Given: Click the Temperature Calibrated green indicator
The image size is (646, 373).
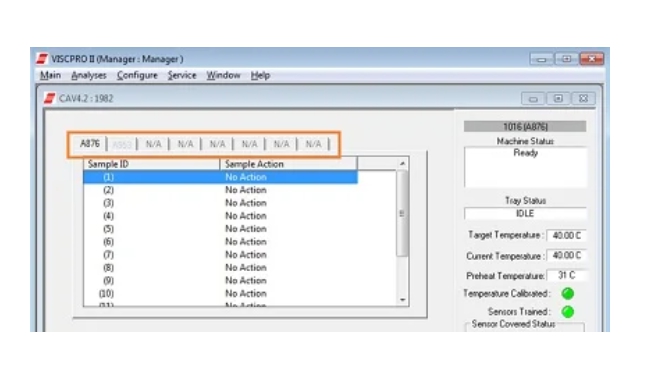Looking at the screenshot, I should coord(568,293).
